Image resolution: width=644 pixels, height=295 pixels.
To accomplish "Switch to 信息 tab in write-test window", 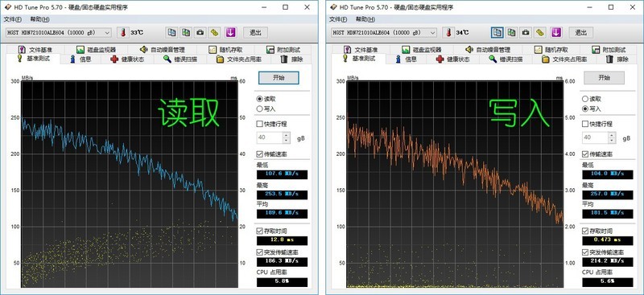I will [x=407, y=59].
